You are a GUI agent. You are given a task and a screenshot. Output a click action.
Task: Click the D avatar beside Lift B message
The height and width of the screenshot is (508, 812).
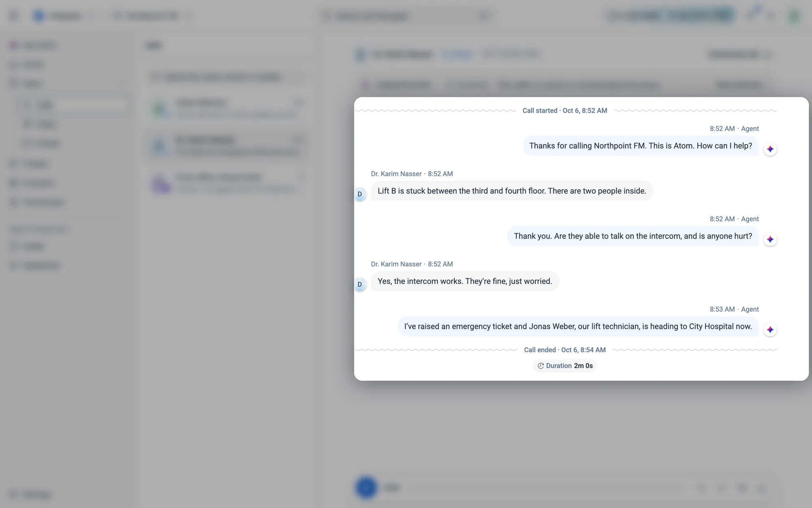pyautogui.click(x=360, y=194)
